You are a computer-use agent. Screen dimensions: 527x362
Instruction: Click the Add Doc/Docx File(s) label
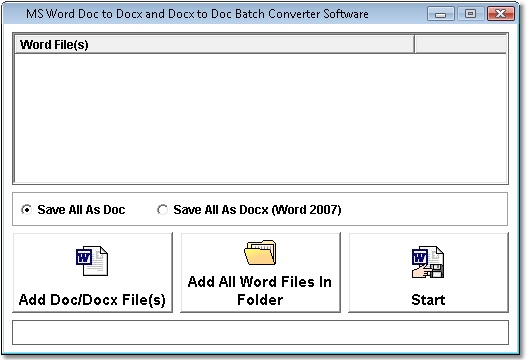point(92,300)
